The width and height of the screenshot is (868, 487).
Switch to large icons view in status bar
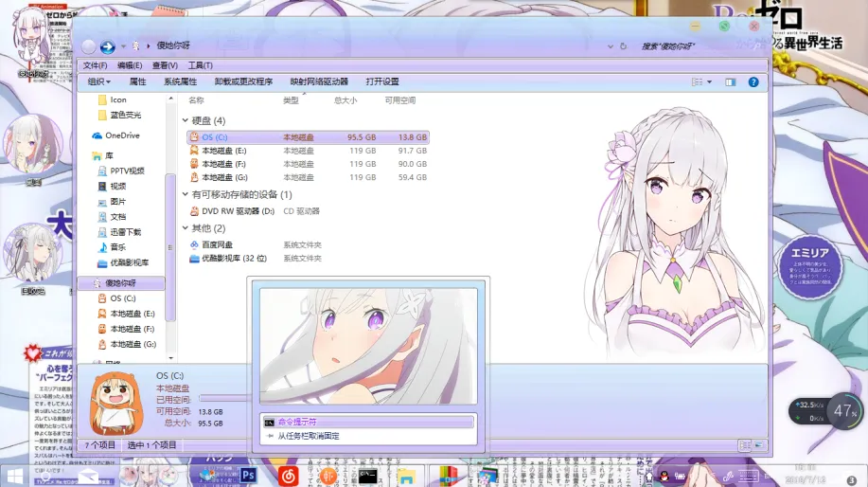click(x=759, y=444)
